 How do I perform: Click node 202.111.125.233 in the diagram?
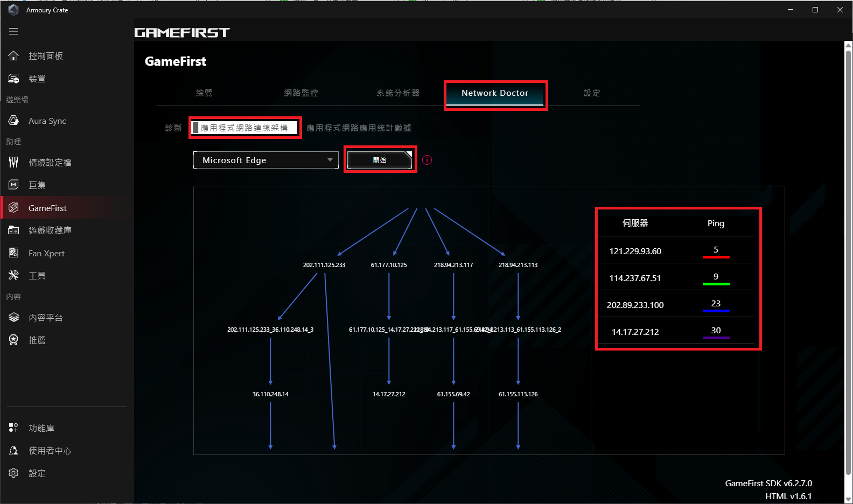[x=324, y=265]
